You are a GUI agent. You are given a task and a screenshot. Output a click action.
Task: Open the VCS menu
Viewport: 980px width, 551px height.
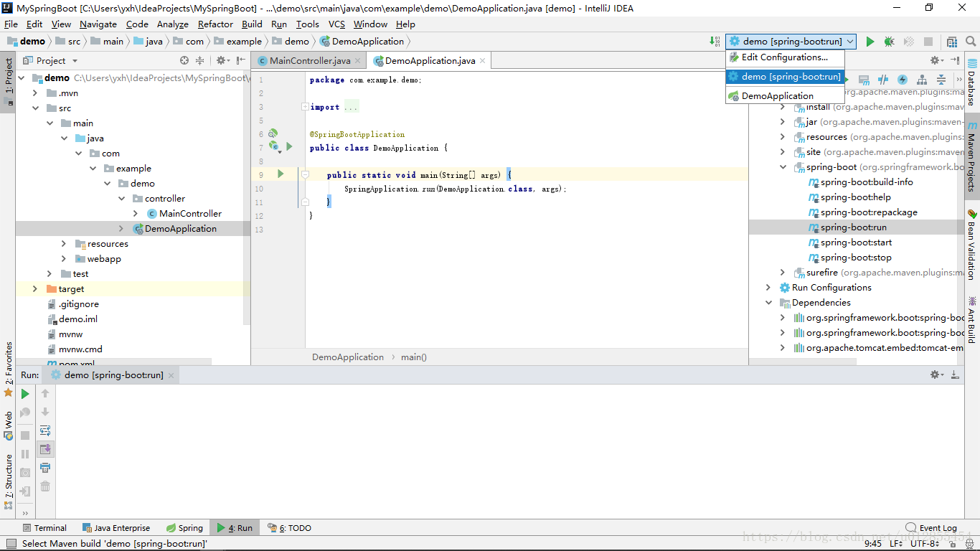point(336,24)
